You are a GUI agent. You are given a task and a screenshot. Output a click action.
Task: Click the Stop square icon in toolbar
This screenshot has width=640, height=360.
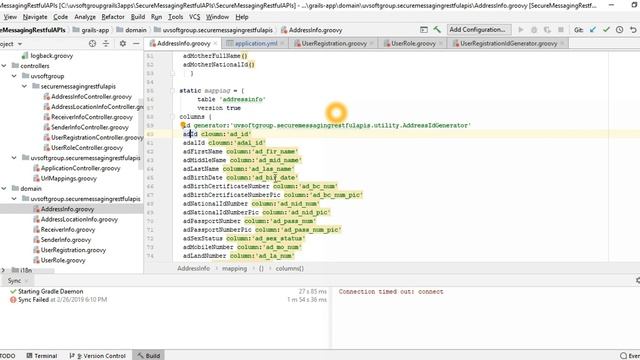[x=561, y=30]
